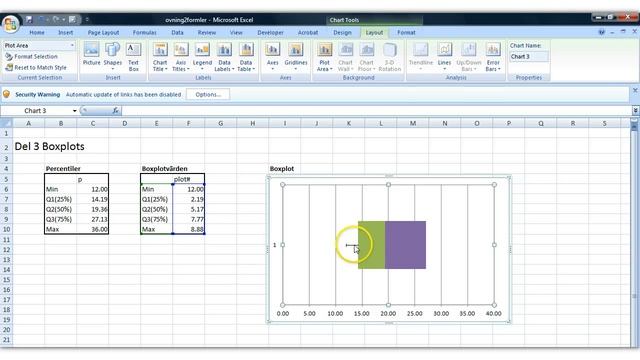Expand the formula bar

point(636,111)
